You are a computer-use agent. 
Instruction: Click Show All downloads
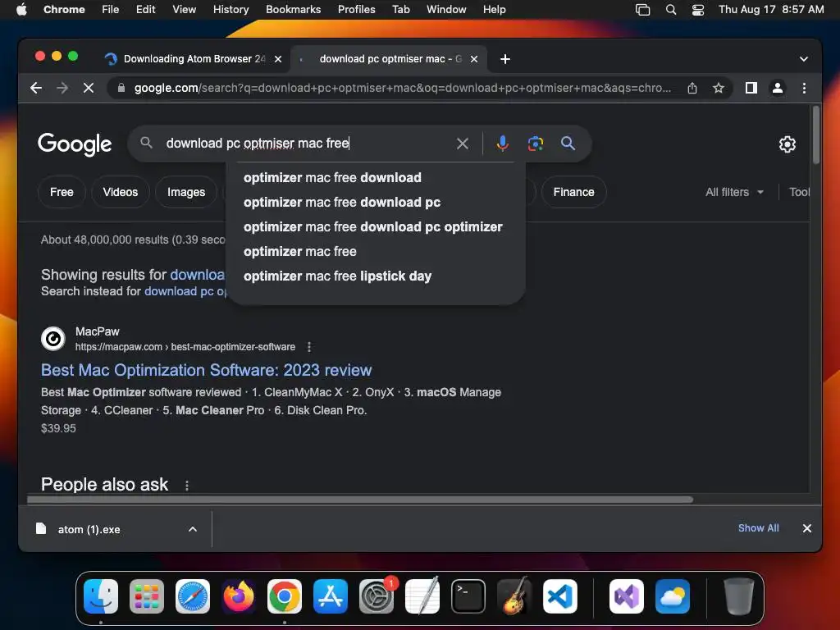[x=758, y=528]
